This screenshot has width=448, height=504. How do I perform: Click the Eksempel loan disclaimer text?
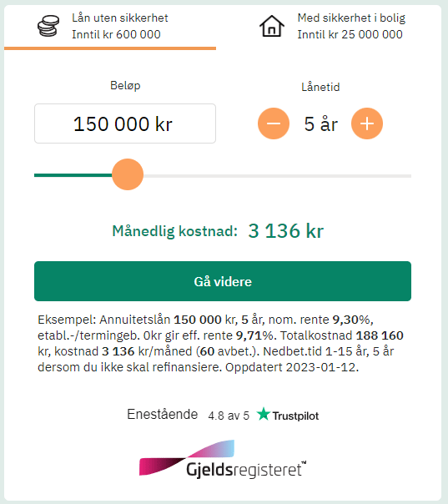220,343
